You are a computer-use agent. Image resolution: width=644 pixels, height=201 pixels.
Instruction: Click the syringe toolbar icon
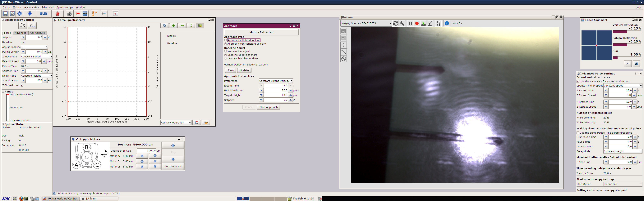point(104,13)
